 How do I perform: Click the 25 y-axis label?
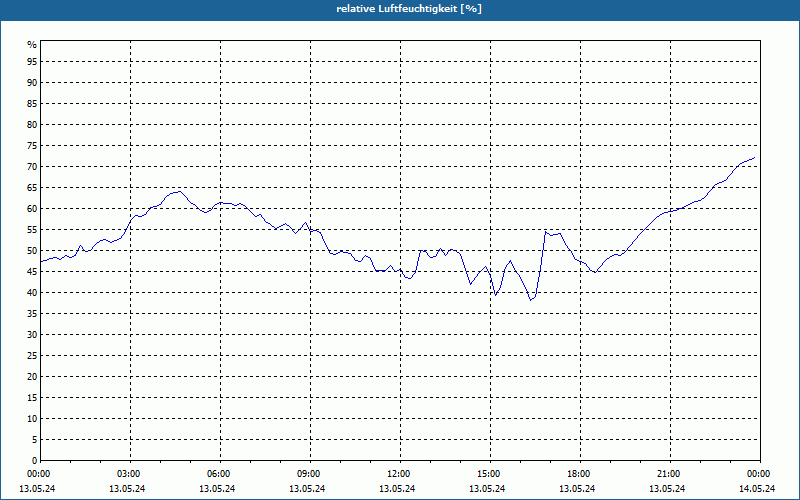click(32, 356)
